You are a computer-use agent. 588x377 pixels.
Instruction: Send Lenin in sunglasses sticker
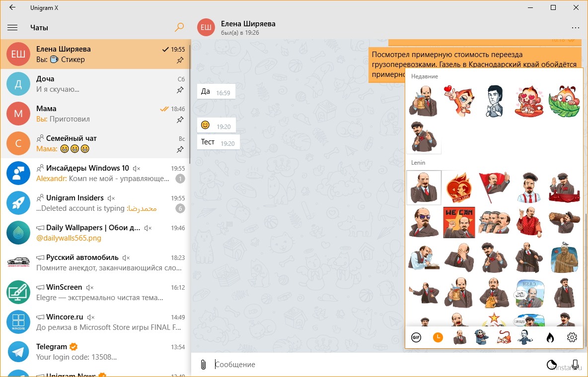[424, 222]
